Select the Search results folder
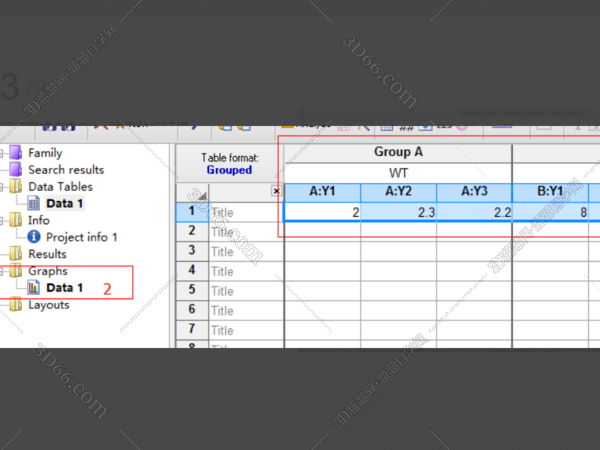600x450 pixels. point(65,170)
